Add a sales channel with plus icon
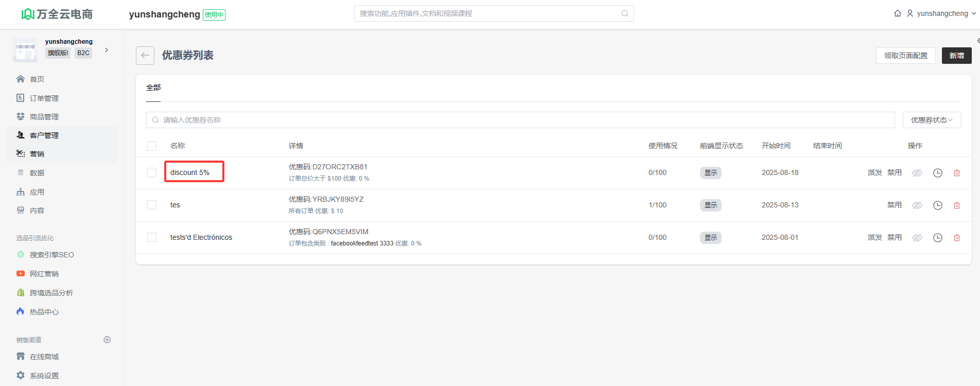The height and width of the screenshot is (386, 980). click(107, 340)
